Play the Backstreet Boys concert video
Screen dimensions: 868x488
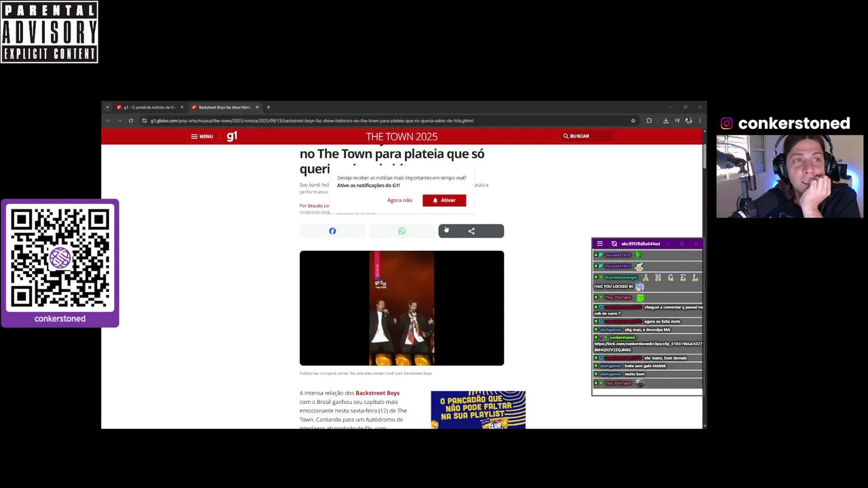401,308
